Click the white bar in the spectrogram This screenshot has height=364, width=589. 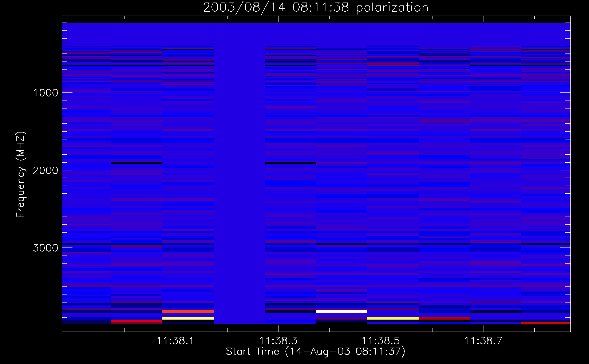(341, 312)
